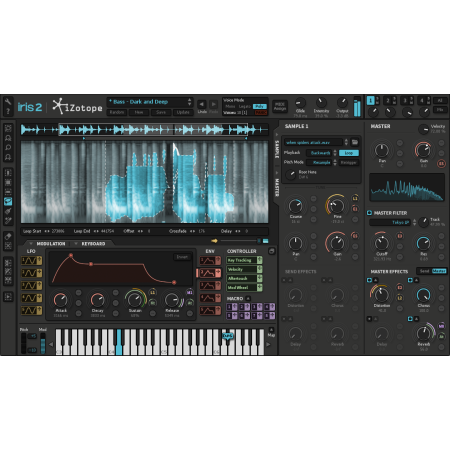Open the wrench settings icon
Screen dimensions: 450x450
click(8, 101)
